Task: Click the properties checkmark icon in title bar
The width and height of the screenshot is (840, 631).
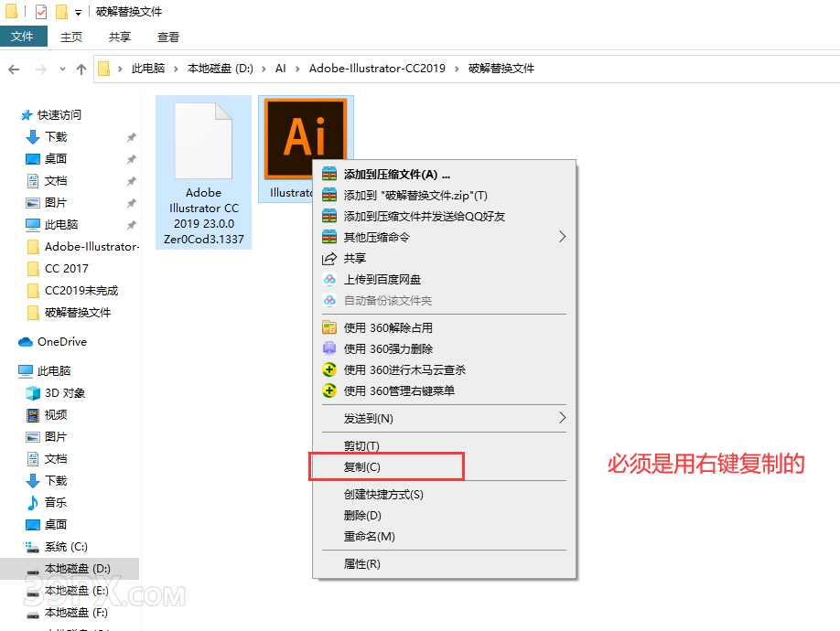Action: (41, 11)
